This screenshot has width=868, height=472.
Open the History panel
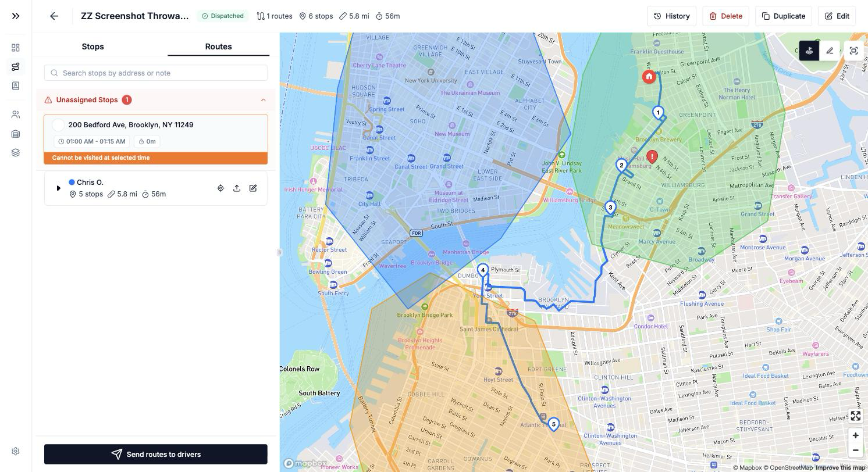click(x=671, y=16)
